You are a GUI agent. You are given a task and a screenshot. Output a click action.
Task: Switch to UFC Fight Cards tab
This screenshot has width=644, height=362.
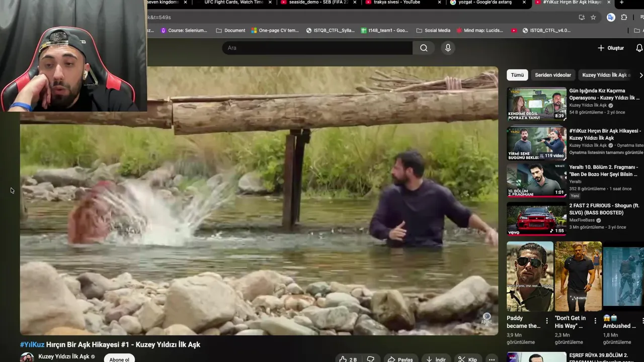point(233,3)
